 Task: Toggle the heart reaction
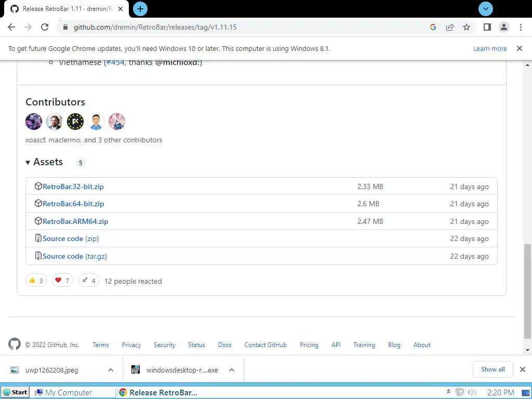62,280
